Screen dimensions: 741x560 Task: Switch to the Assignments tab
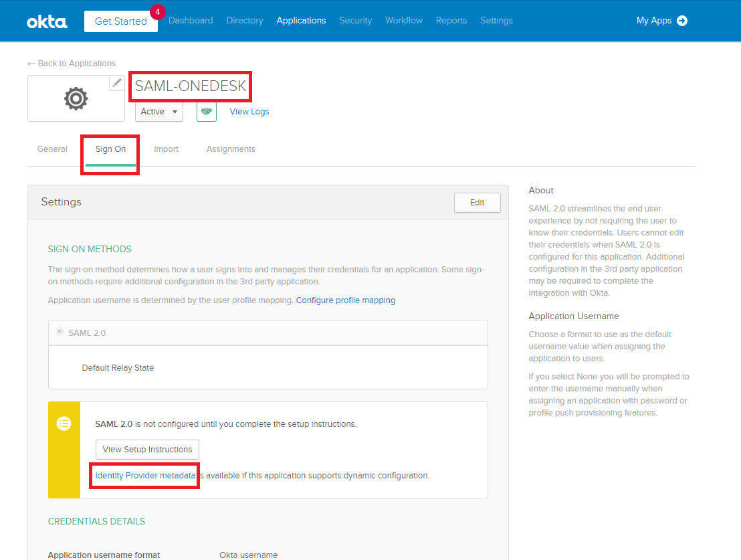231,149
